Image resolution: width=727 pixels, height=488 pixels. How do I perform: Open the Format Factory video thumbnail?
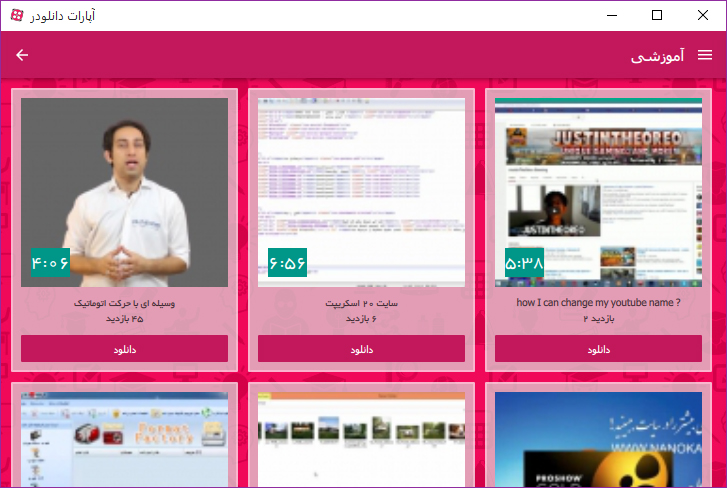[124, 439]
